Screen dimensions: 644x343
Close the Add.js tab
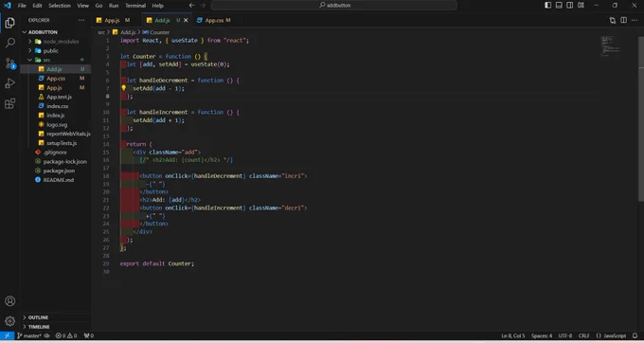pyautogui.click(x=186, y=20)
